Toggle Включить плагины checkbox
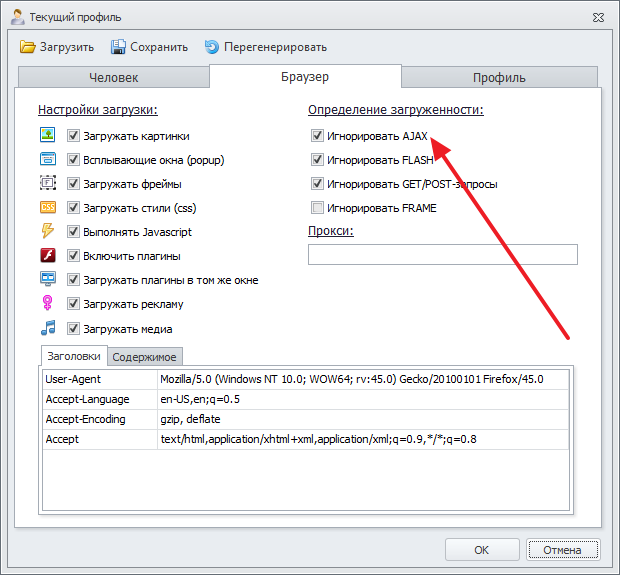This screenshot has height=575, width=620. (x=73, y=256)
